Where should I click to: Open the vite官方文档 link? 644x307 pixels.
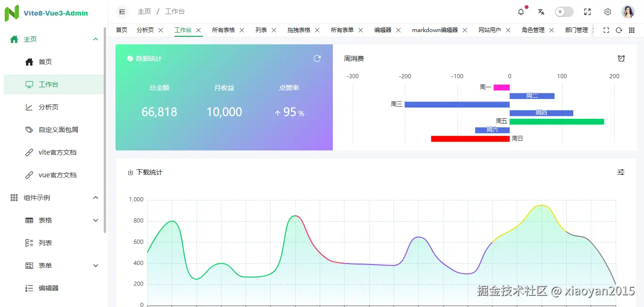pyautogui.click(x=54, y=152)
